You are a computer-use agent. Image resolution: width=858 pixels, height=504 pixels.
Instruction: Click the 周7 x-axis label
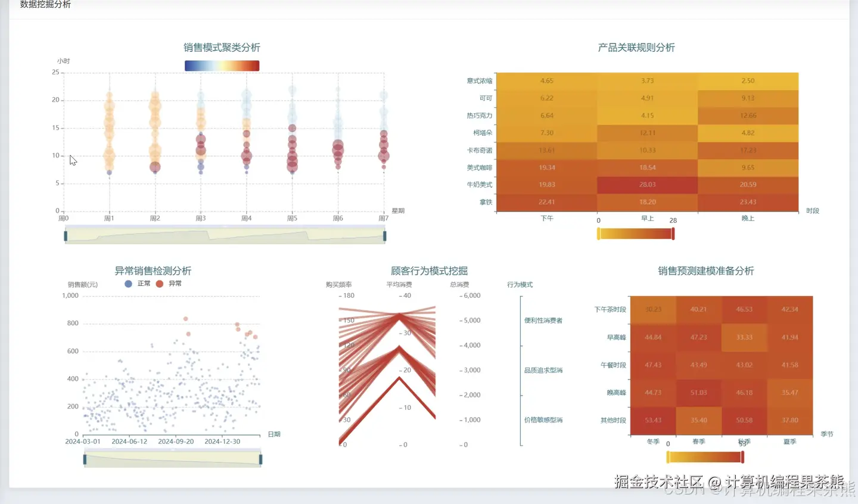pyautogui.click(x=384, y=219)
